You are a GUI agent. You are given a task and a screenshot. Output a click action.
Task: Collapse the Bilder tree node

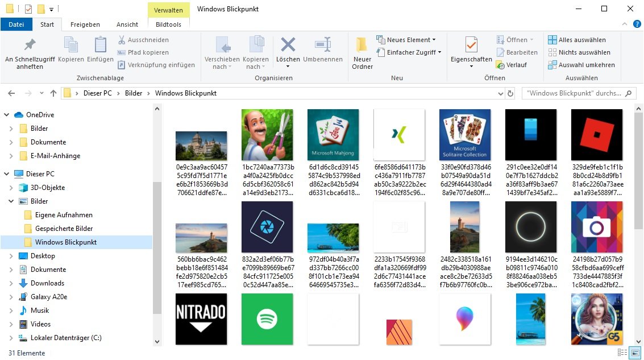(x=10, y=201)
